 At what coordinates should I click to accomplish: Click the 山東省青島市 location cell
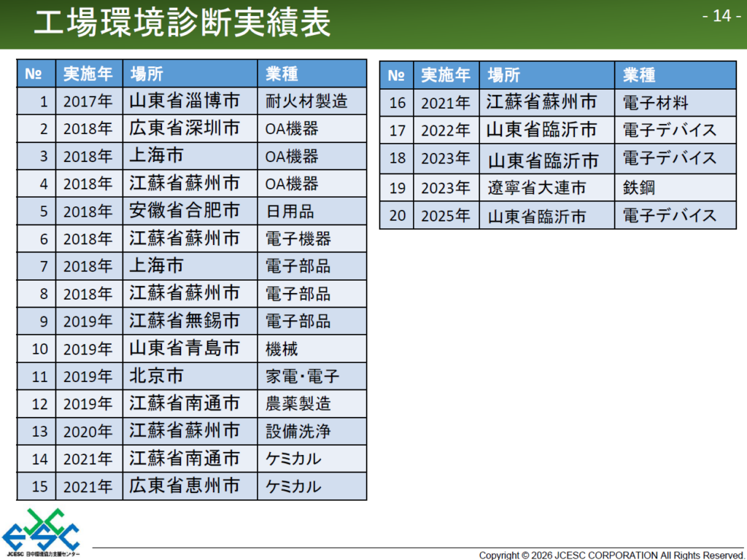click(185, 349)
